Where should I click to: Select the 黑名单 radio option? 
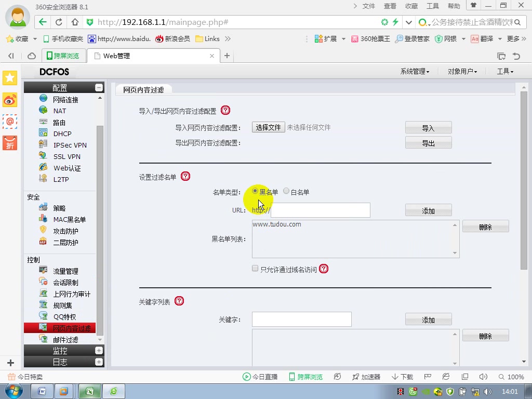[x=255, y=191]
